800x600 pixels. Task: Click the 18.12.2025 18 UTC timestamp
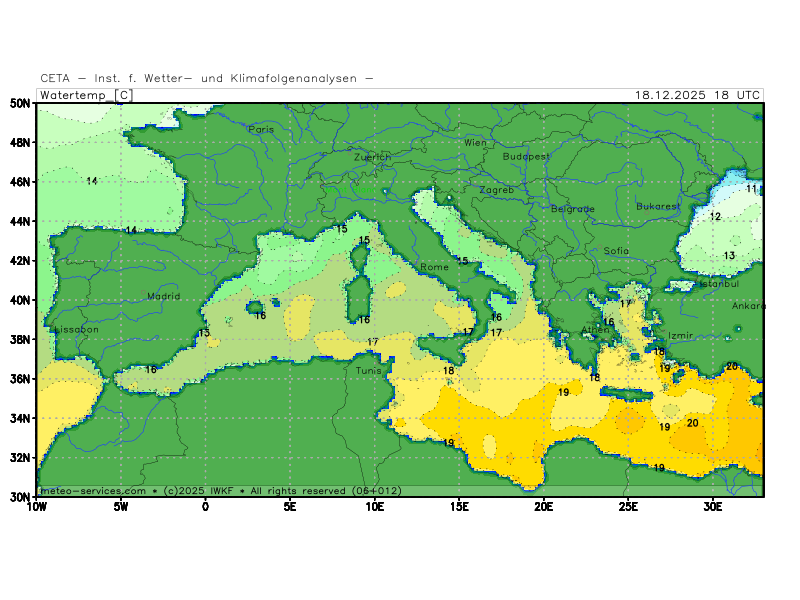697,95
